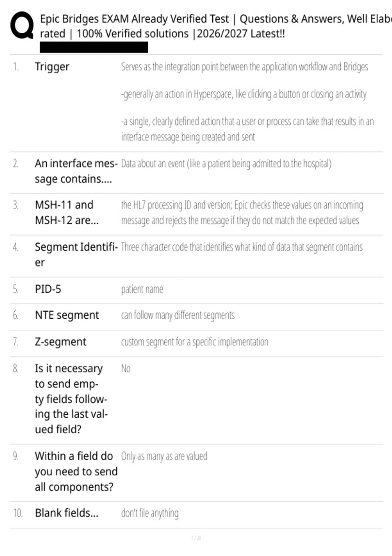Click the Z-segment term

pyautogui.click(x=60, y=342)
